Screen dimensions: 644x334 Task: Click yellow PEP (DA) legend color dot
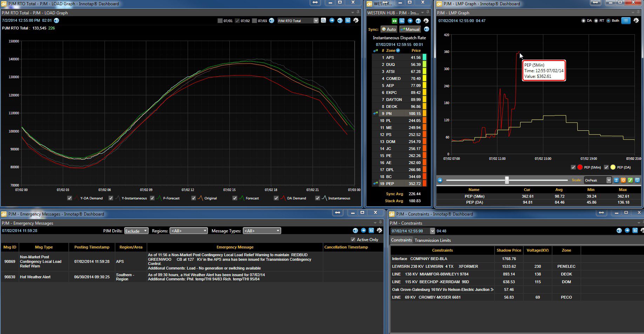tap(613, 167)
